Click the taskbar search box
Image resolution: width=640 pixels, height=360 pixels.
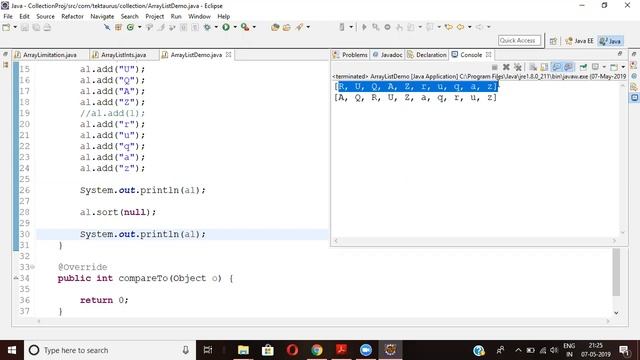(110, 350)
